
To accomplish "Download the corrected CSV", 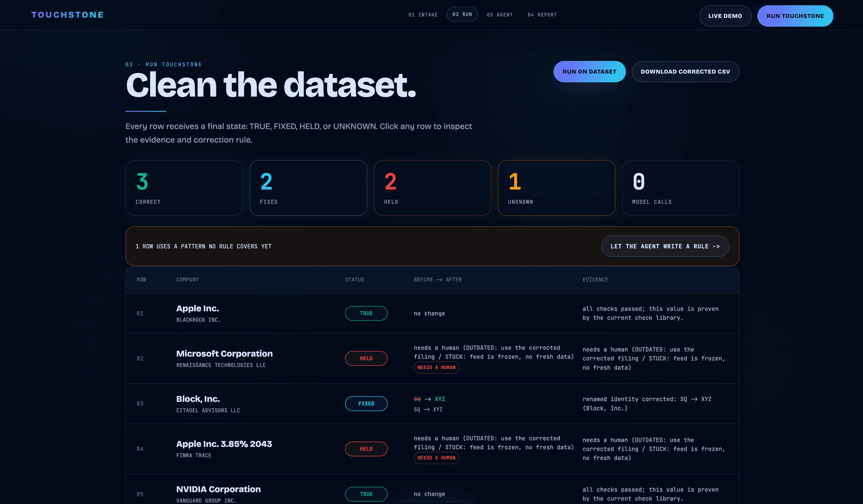I will coord(685,72).
